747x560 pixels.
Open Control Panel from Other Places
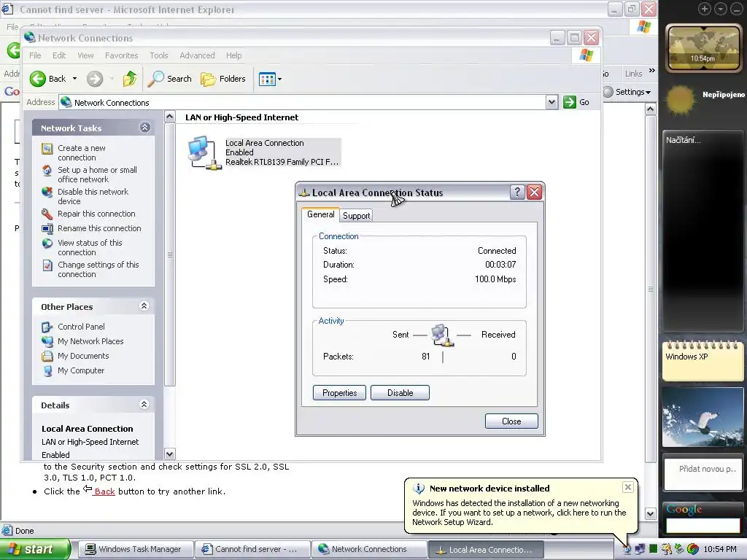pyautogui.click(x=81, y=327)
